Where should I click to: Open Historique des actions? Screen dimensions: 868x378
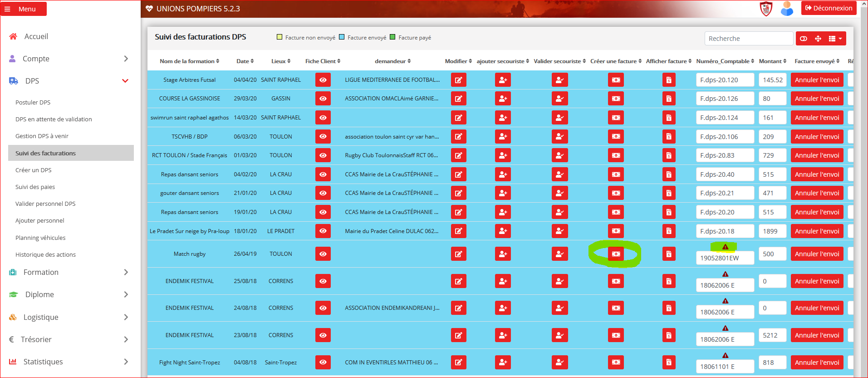(x=45, y=254)
